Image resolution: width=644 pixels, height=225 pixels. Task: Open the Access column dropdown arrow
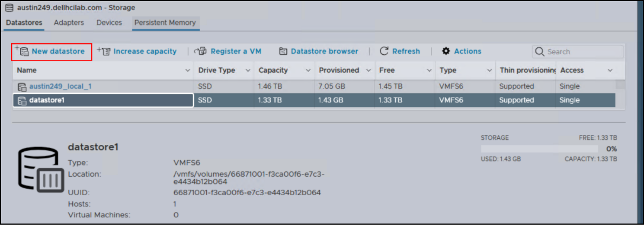pyautogui.click(x=610, y=70)
